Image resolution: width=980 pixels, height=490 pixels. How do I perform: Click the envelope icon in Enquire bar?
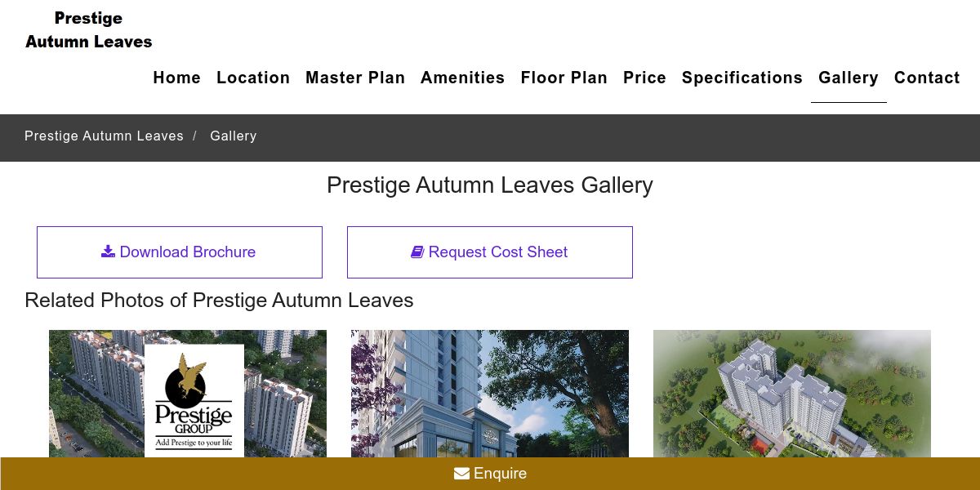[461, 474]
